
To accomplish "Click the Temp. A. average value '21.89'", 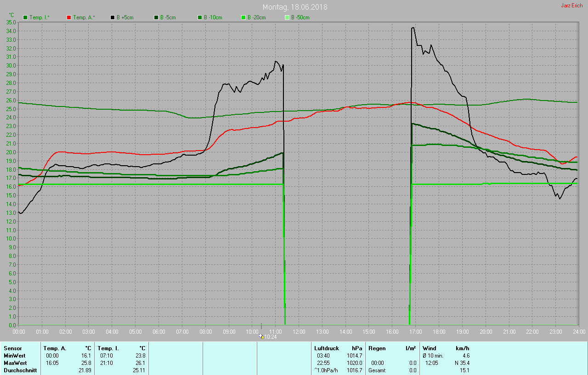I will [85, 370].
